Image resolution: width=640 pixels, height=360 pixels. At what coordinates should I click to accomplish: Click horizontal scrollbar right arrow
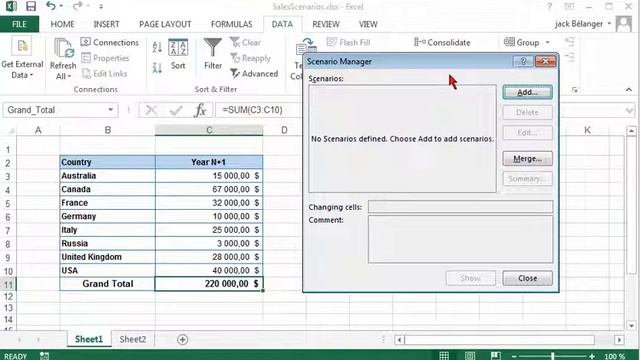click(x=619, y=340)
